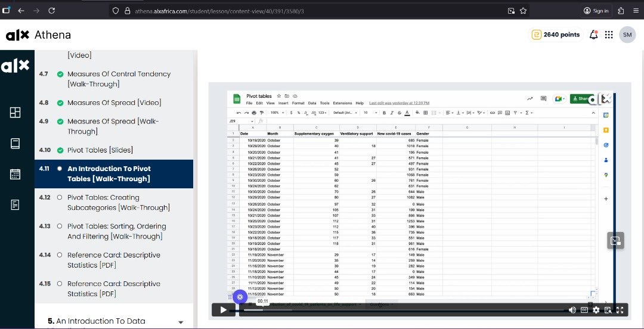Screen dimensions: 644x329
Task: Open the browser extensions icon
Action: point(621,11)
